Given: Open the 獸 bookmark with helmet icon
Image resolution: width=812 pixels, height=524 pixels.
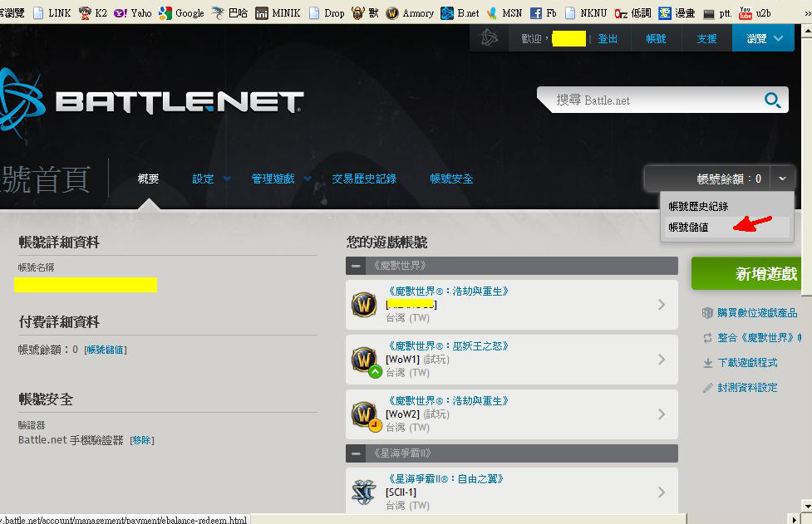Looking at the screenshot, I should point(365,13).
